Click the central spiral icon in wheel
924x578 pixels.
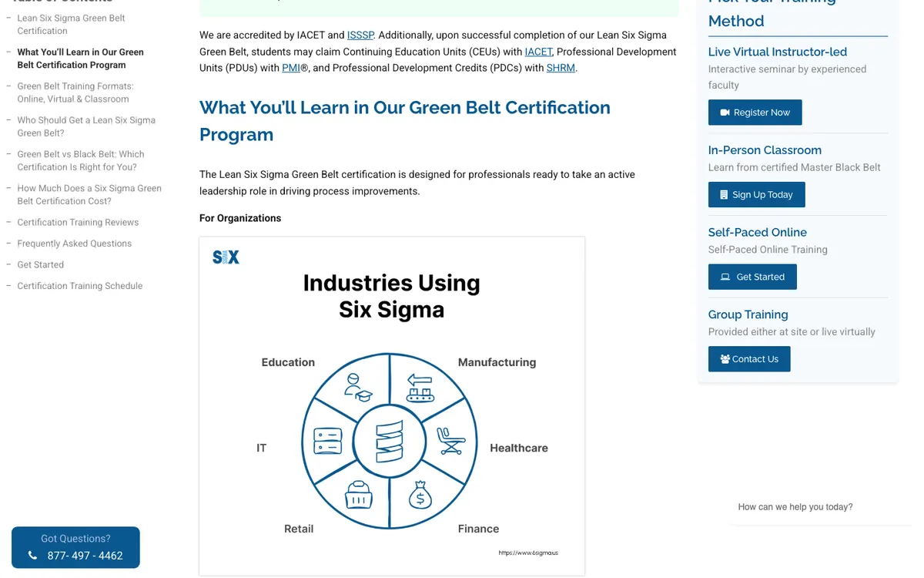coord(390,442)
